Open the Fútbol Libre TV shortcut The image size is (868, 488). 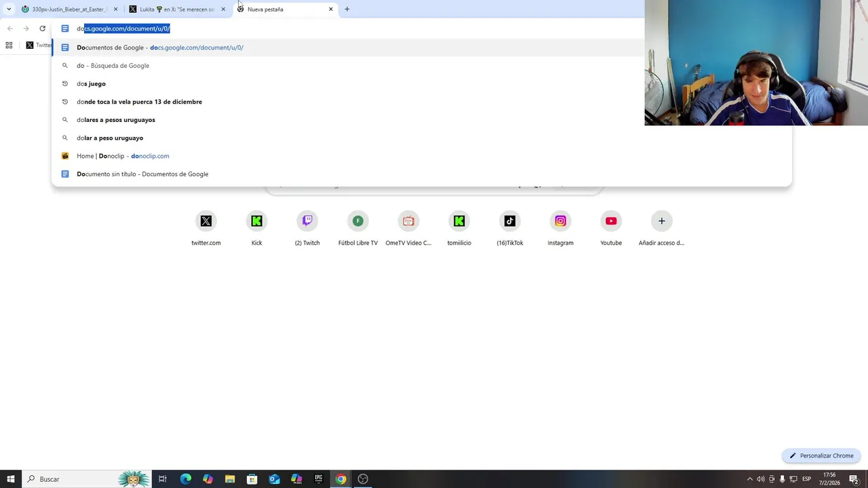click(x=358, y=228)
